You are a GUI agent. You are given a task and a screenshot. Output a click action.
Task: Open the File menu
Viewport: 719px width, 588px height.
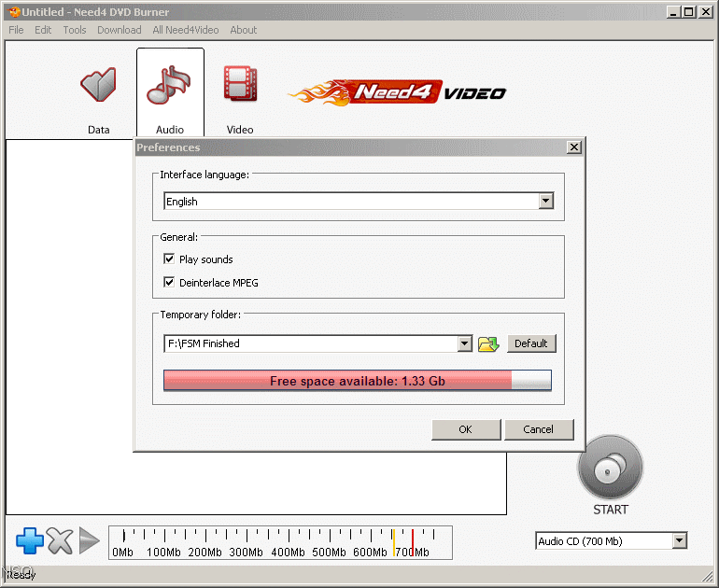click(16, 30)
